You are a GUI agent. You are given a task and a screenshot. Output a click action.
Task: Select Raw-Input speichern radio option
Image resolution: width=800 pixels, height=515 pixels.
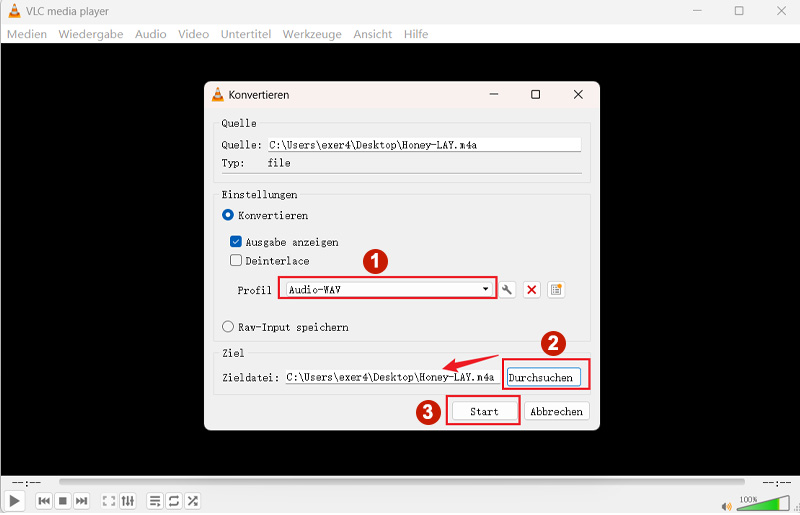pyautogui.click(x=228, y=327)
